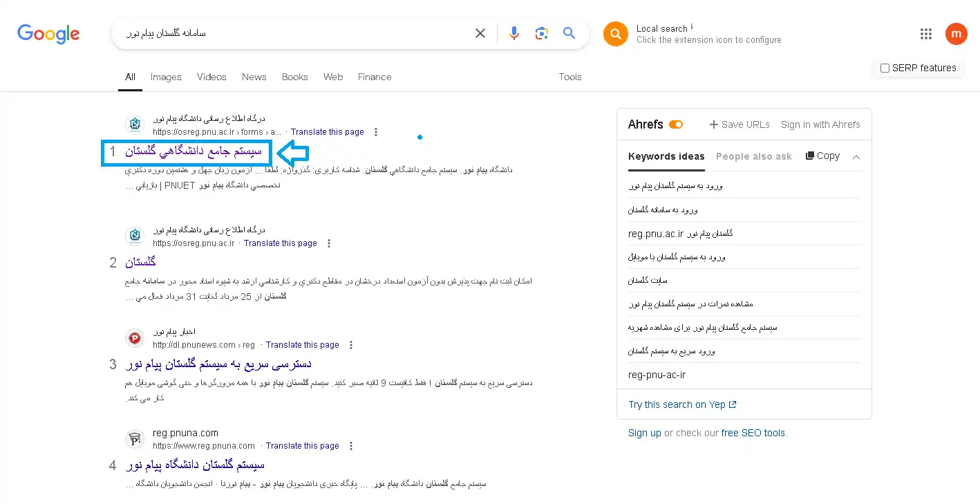This screenshot has height=504, width=980.
Task: Click Copy in Ahrefs panel
Action: click(822, 156)
